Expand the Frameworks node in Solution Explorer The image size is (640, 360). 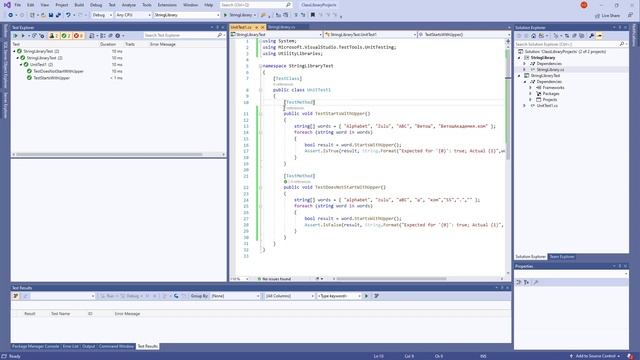tap(531, 88)
